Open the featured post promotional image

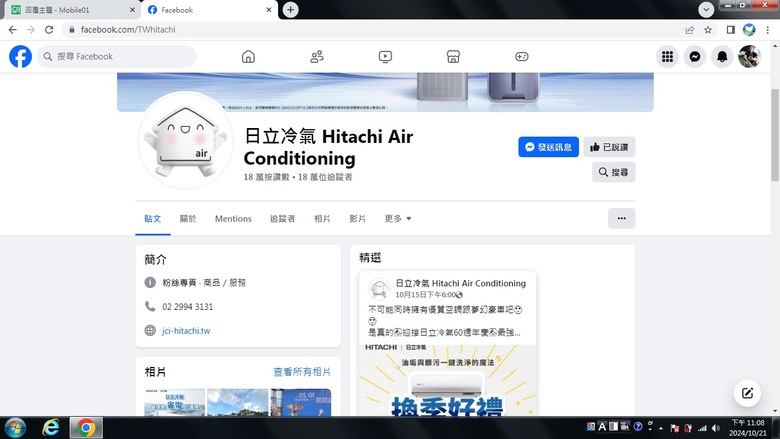point(447,380)
